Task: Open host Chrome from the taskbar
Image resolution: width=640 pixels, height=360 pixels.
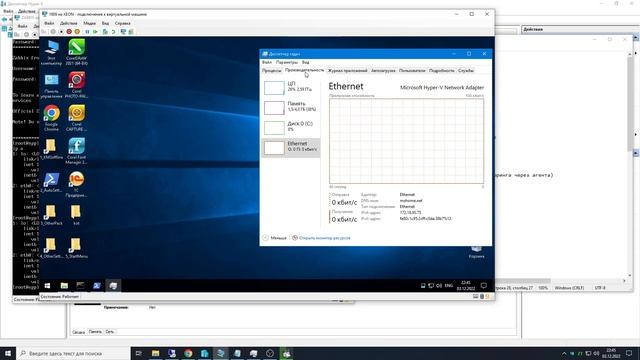Action: [x=188, y=353]
